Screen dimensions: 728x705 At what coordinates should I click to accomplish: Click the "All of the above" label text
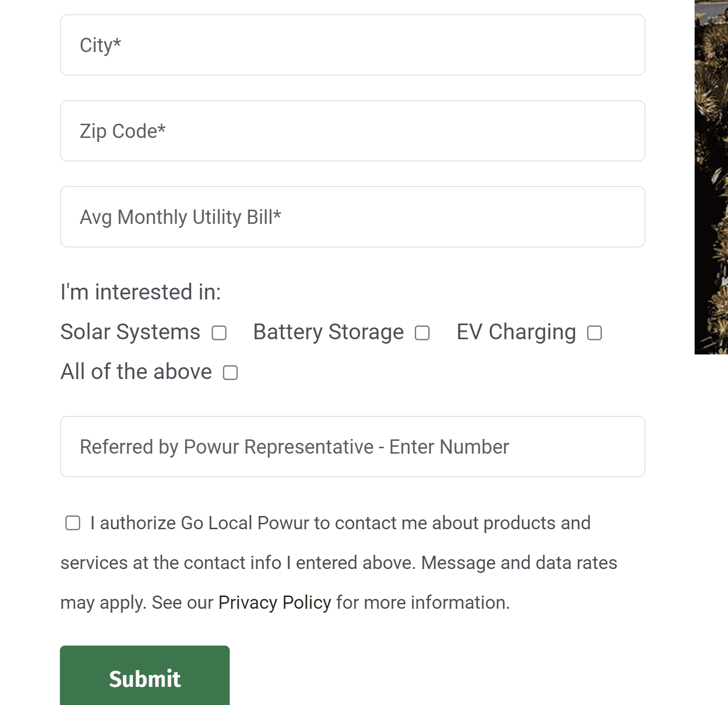[136, 372]
